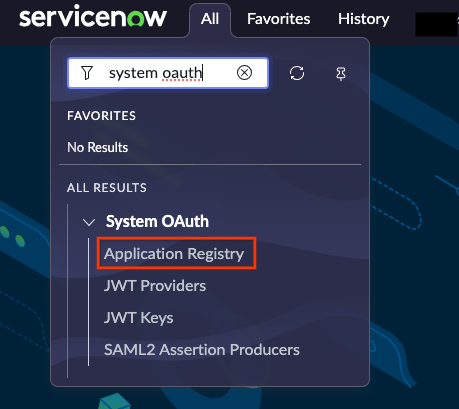Open JWT Providers module
The width and height of the screenshot is (459, 409).
click(x=155, y=286)
